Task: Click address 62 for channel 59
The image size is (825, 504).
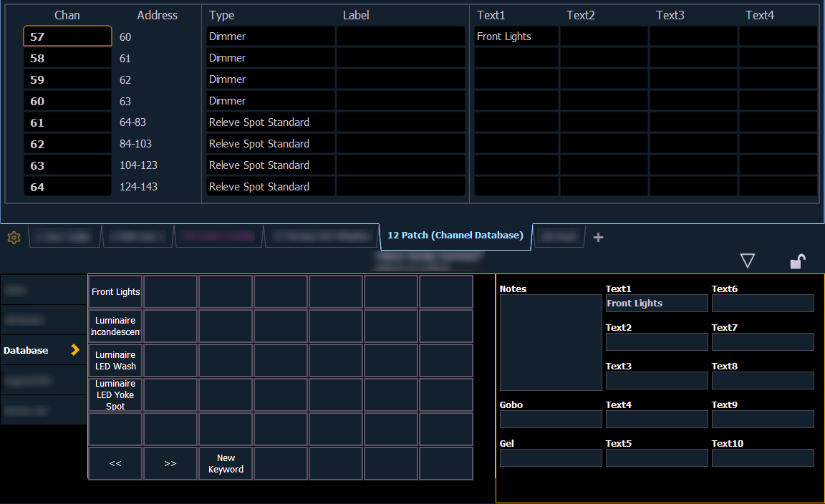Action: coord(125,80)
